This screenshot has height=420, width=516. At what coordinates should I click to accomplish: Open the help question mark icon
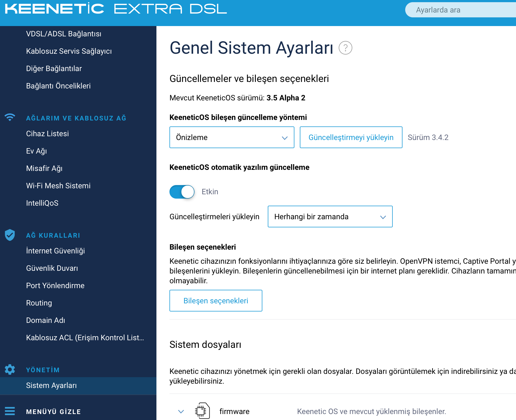coord(345,48)
